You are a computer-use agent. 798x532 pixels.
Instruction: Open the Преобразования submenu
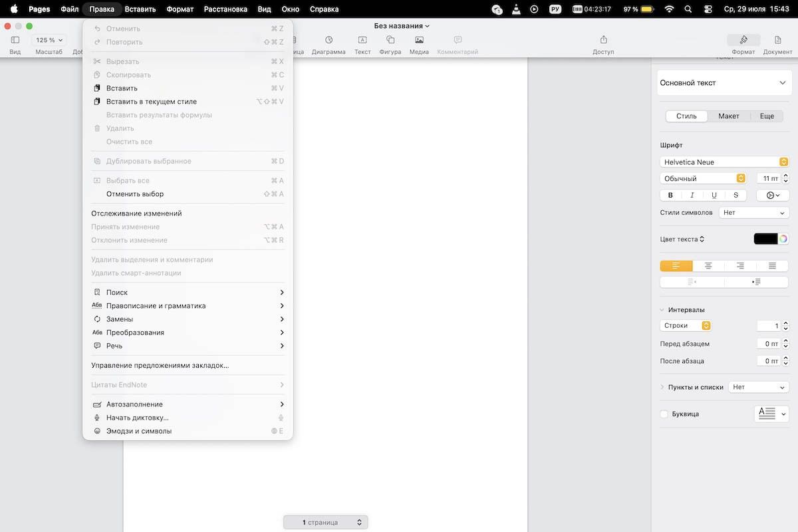click(188, 332)
